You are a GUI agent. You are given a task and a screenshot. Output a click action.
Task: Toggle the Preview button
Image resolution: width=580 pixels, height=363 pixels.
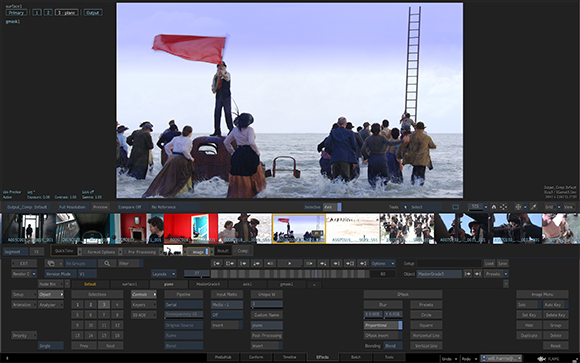coord(100,207)
